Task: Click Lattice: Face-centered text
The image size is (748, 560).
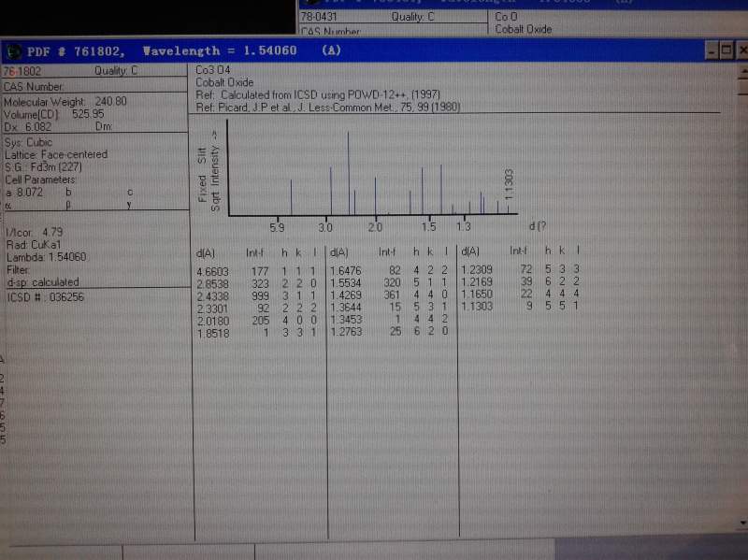Action: 56,154
